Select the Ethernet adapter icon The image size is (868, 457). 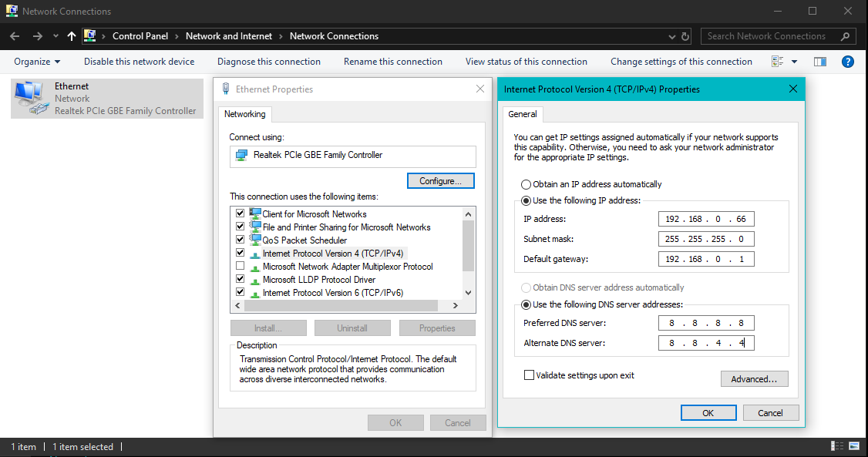(30, 98)
